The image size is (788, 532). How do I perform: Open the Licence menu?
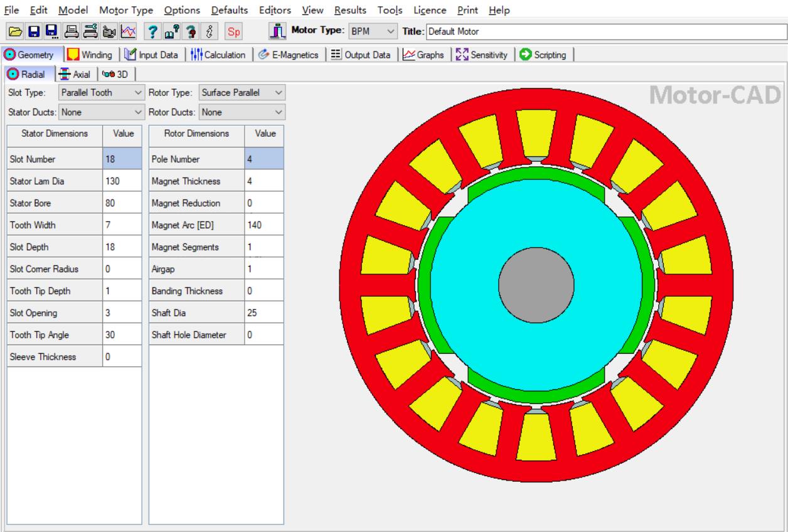click(430, 10)
